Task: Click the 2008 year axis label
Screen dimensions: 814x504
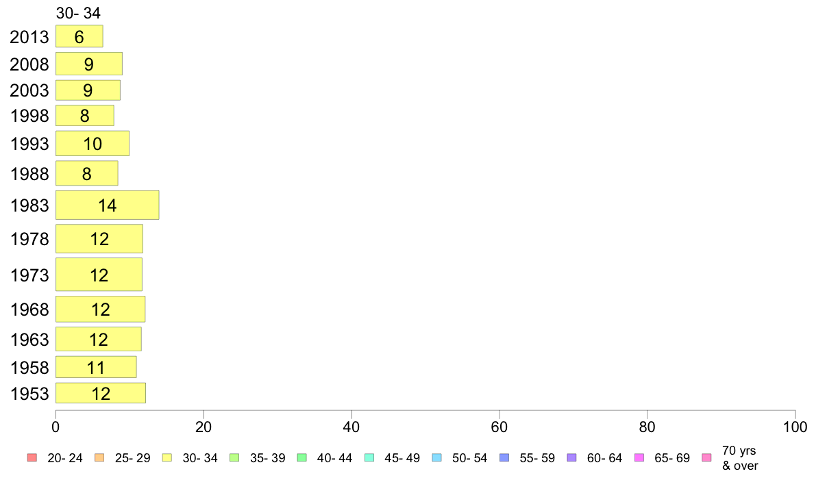Action: (29, 64)
